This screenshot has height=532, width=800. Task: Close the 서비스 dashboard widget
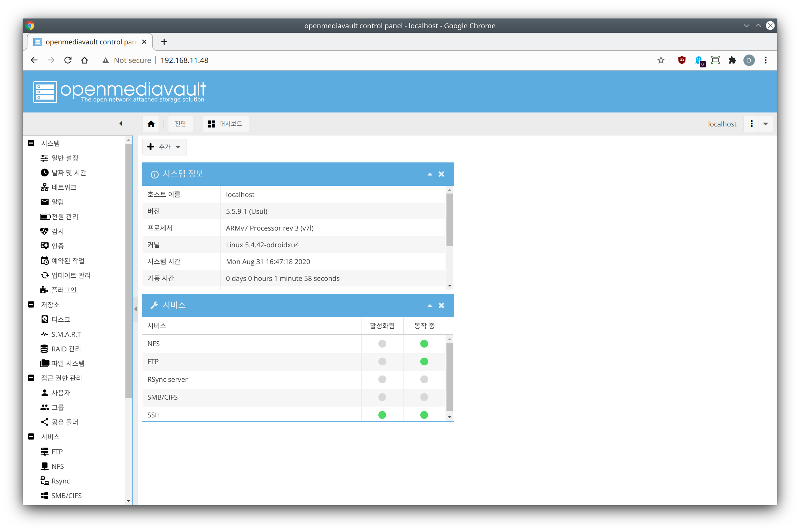tap(441, 305)
